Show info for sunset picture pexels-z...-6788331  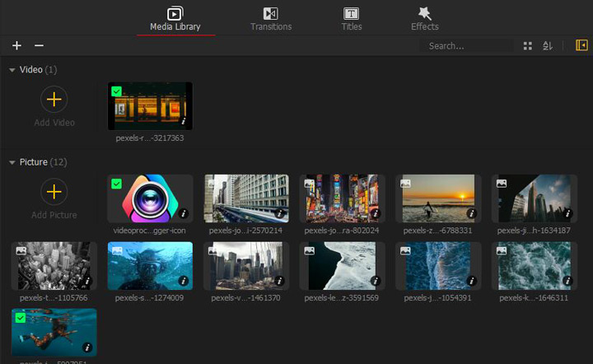[472, 213]
